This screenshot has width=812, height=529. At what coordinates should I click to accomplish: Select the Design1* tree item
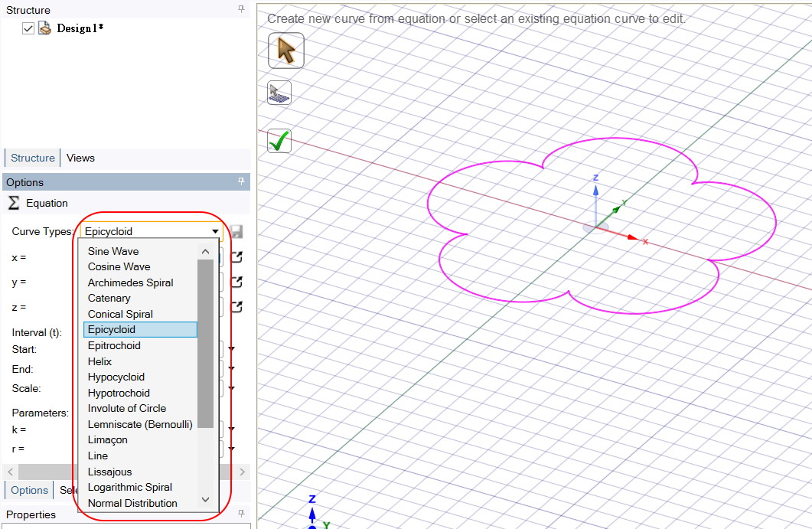80,28
